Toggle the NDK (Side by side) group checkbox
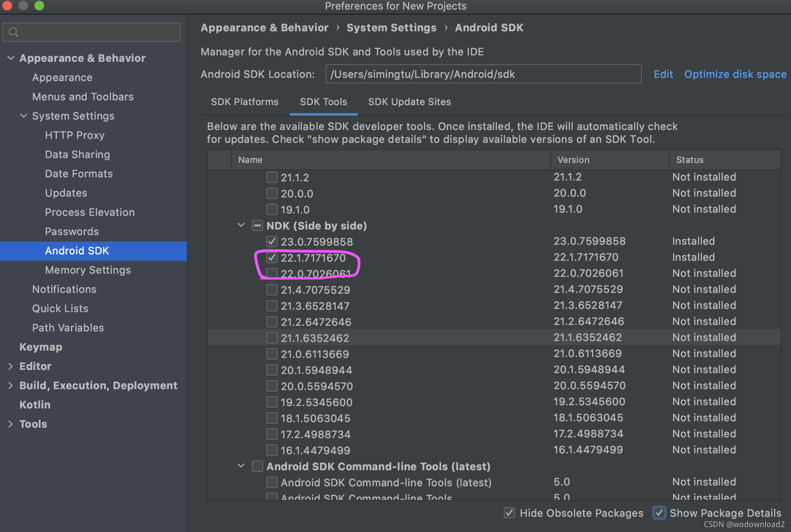Screen dimensions: 791x532 [257, 225]
